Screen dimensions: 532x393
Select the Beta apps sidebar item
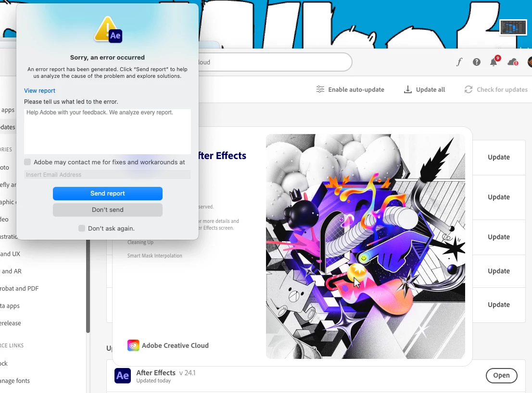(x=10, y=306)
